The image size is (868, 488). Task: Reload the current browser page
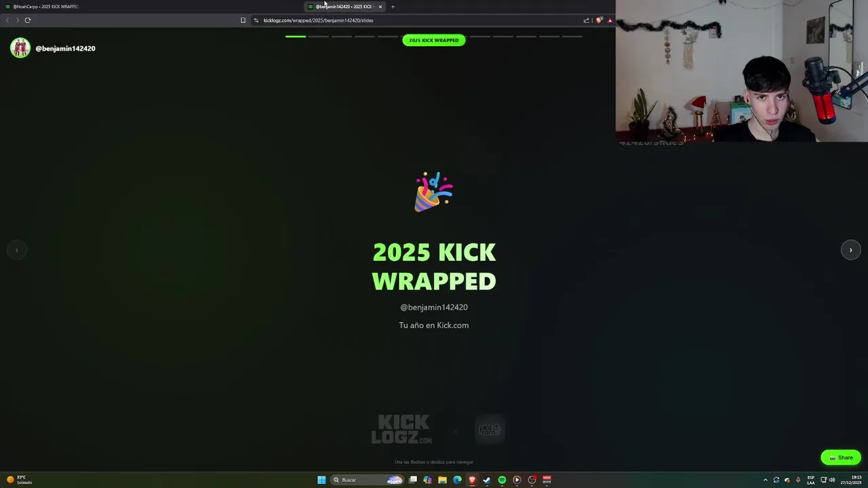[x=28, y=20]
